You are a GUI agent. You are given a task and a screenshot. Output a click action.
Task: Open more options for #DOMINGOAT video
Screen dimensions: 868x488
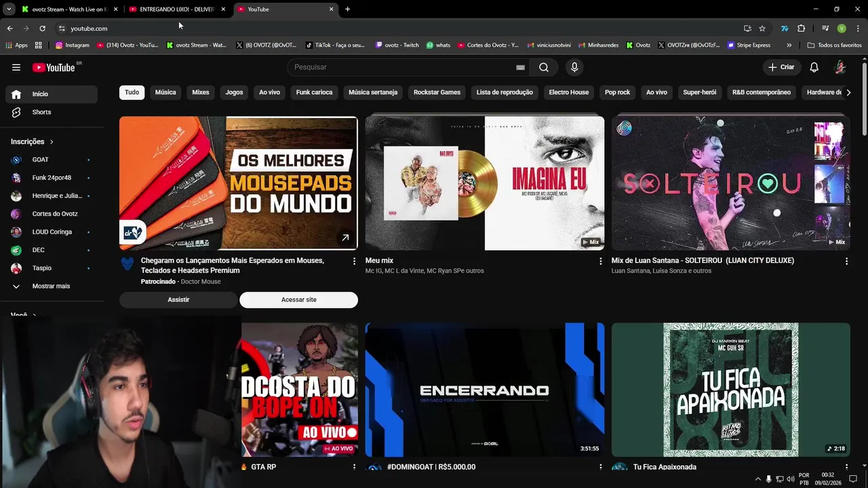(600, 467)
